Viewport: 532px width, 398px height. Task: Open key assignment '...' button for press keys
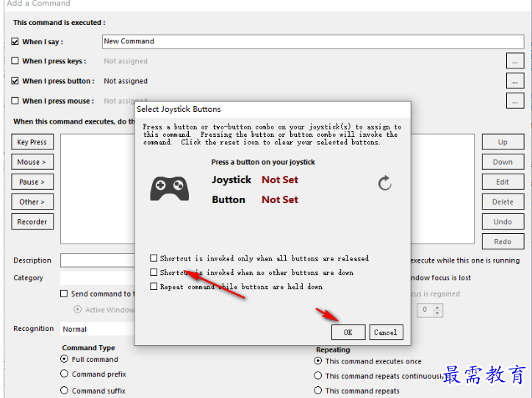[x=515, y=61]
